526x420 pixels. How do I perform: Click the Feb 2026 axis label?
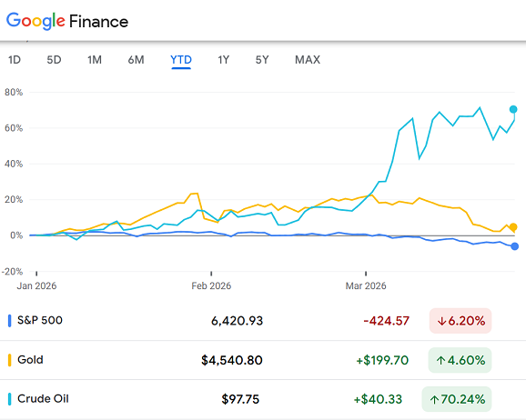[211, 286]
